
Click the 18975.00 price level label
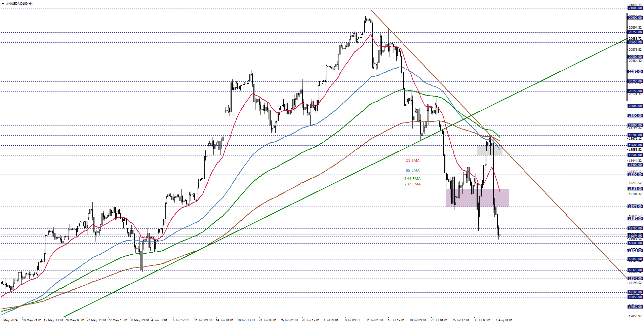(x=635, y=207)
